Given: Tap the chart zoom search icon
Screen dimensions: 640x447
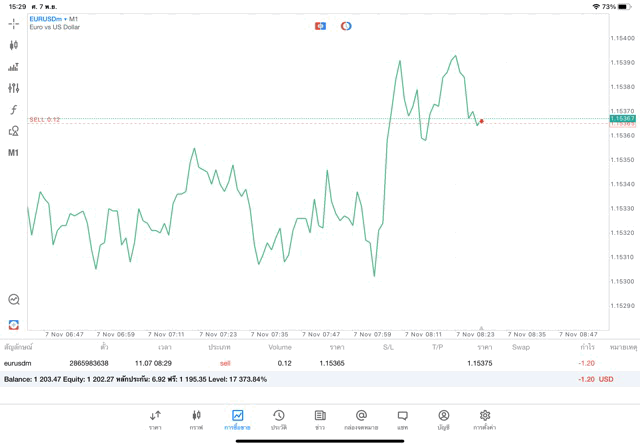Looking at the screenshot, I should (x=14, y=299).
